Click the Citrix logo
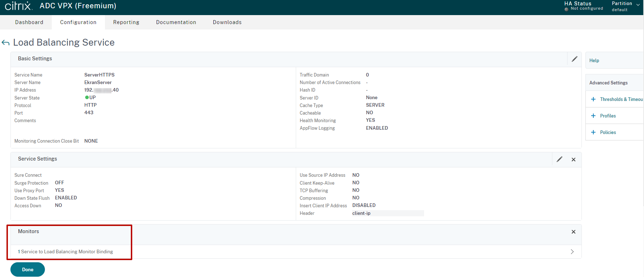 (18, 6)
